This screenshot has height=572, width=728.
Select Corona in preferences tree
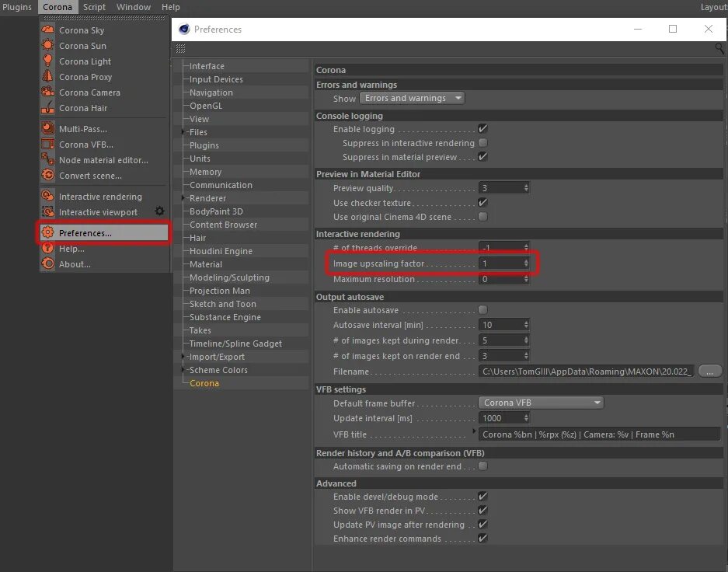204,383
